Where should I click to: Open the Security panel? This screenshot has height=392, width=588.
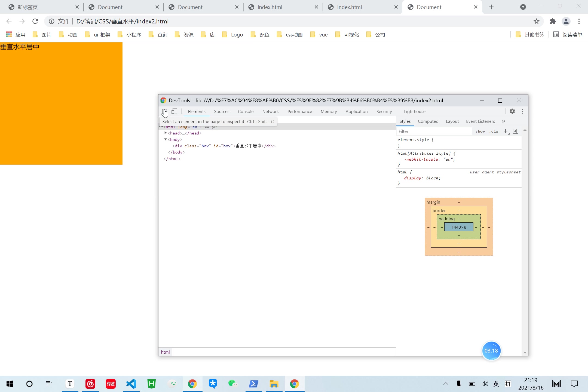pyautogui.click(x=384, y=111)
